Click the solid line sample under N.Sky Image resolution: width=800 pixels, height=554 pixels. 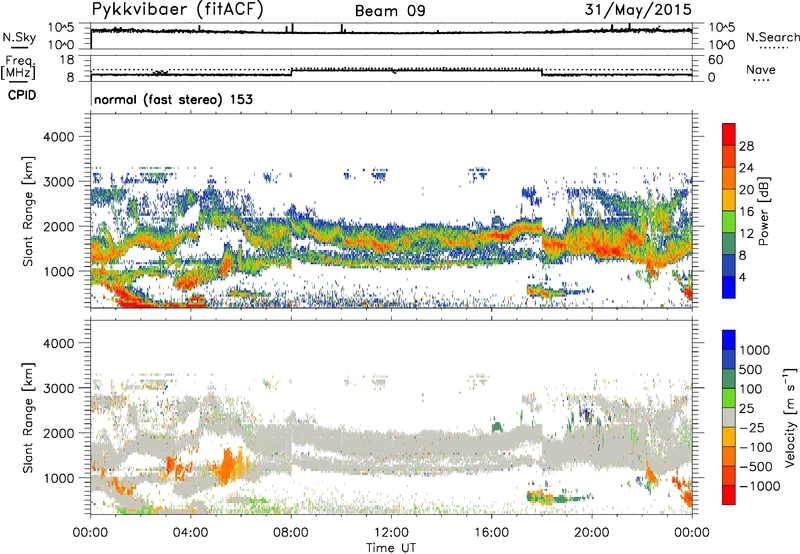point(18,47)
